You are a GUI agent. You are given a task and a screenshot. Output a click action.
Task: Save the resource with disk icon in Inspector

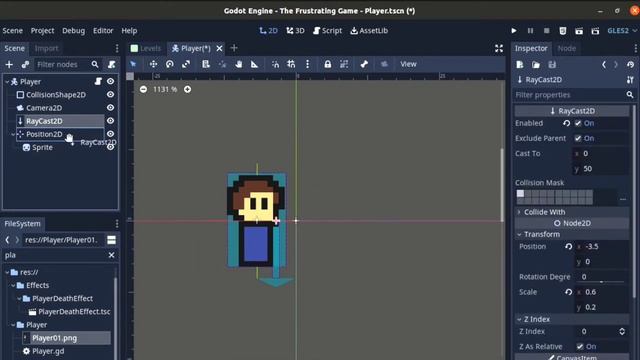pyautogui.click(x=552, y=64)
